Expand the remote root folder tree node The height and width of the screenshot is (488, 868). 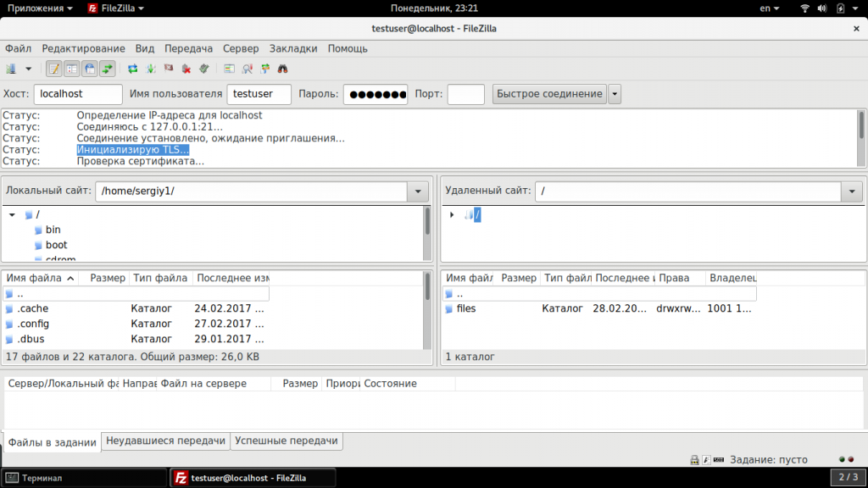tap(452, 214)
